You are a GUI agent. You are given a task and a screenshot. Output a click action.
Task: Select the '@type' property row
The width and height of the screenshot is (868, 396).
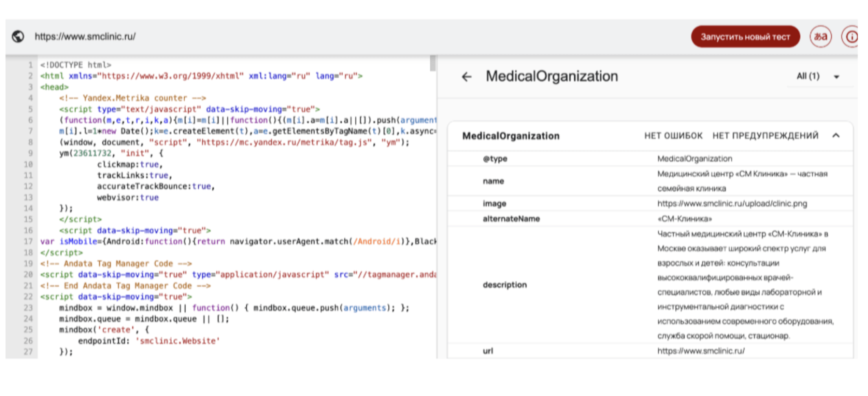pos(650,159)
